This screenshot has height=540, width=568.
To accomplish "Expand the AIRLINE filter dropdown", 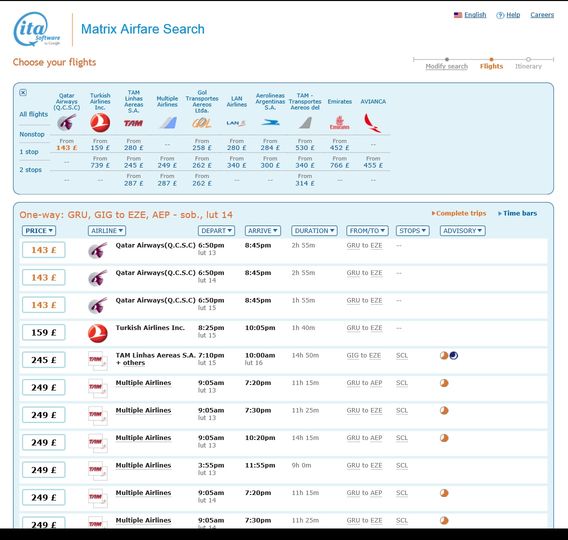I will click(106, 231).
